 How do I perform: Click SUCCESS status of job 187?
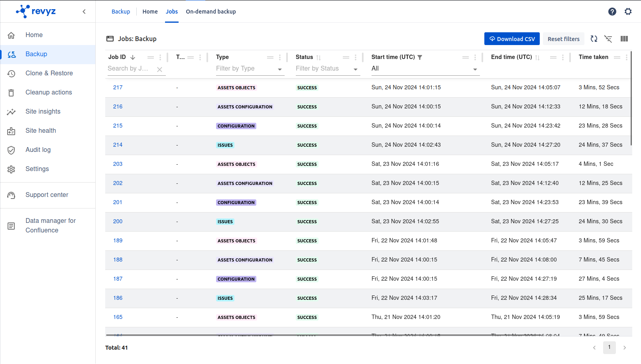[x=307, y=279]
